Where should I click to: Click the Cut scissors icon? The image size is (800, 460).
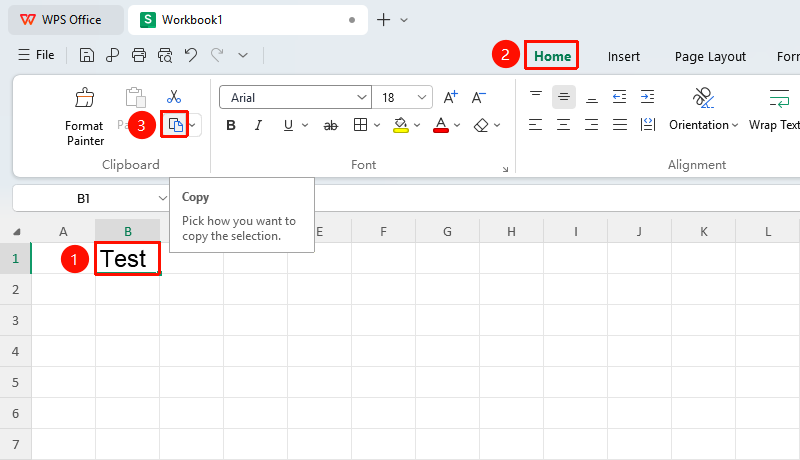174,96
